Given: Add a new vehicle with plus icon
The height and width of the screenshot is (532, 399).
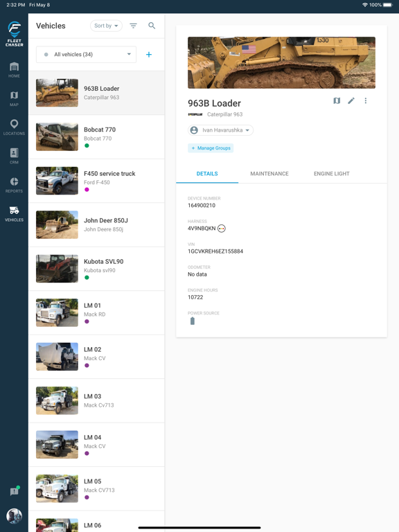Looking at the screenshot, I should pos(149,55).
